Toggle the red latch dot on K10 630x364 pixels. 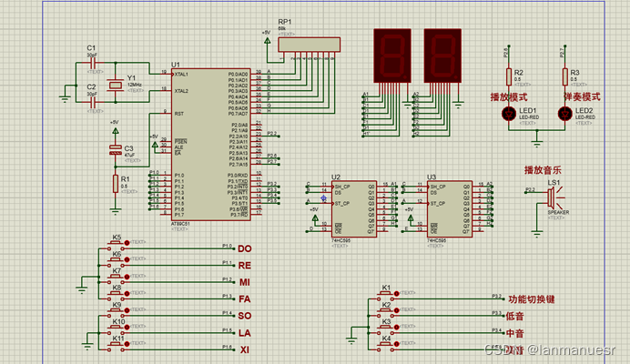click(127, 328)
